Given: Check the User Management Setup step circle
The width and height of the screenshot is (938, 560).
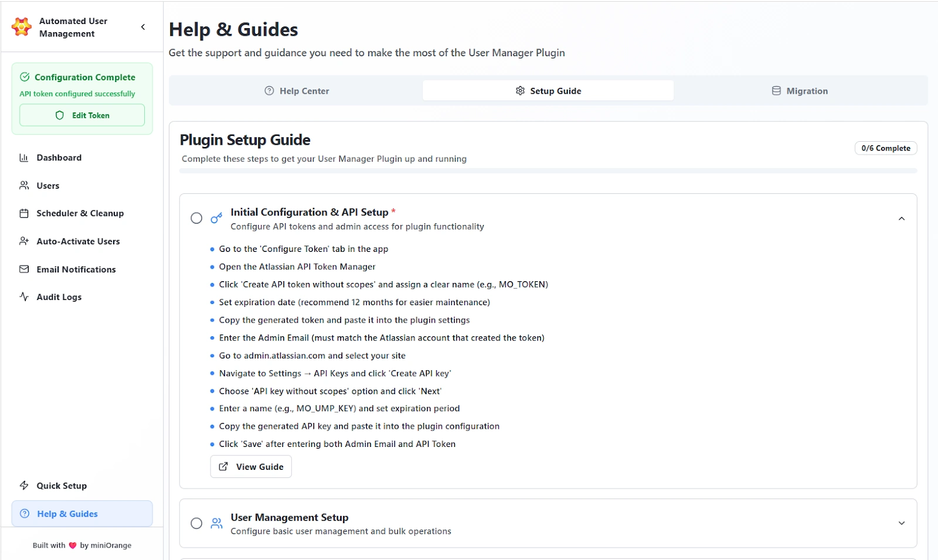Looking at the screenshot, I should click(196, 523).
